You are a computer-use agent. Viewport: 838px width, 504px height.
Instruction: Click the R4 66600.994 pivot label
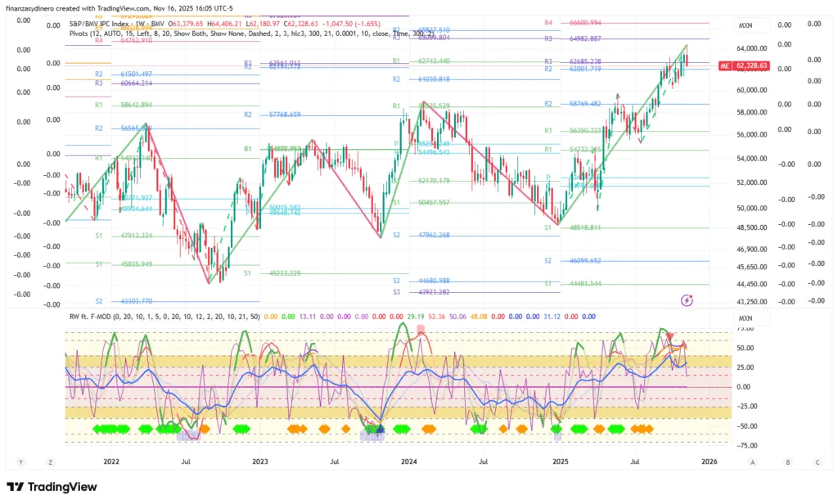click(583, 23)
